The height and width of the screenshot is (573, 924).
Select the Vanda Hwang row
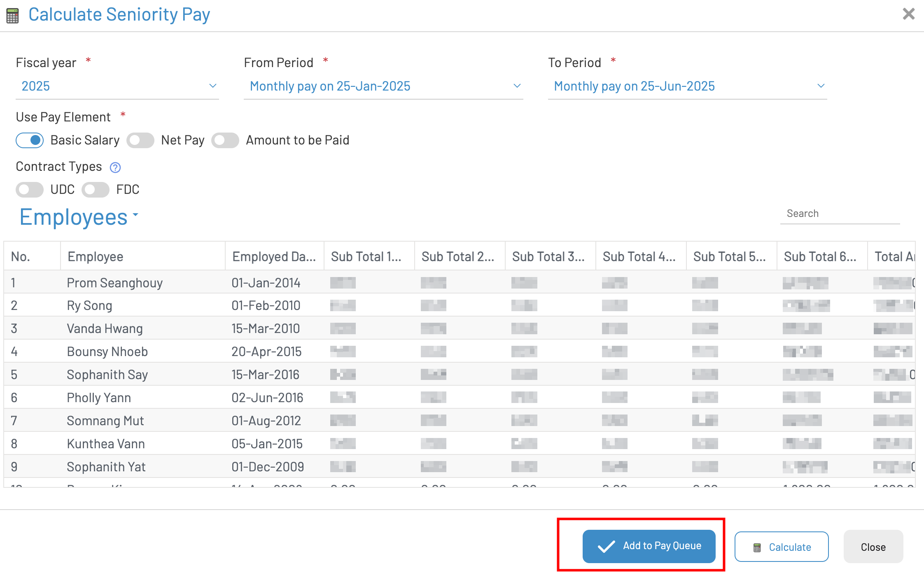click(x=105, y=328)
